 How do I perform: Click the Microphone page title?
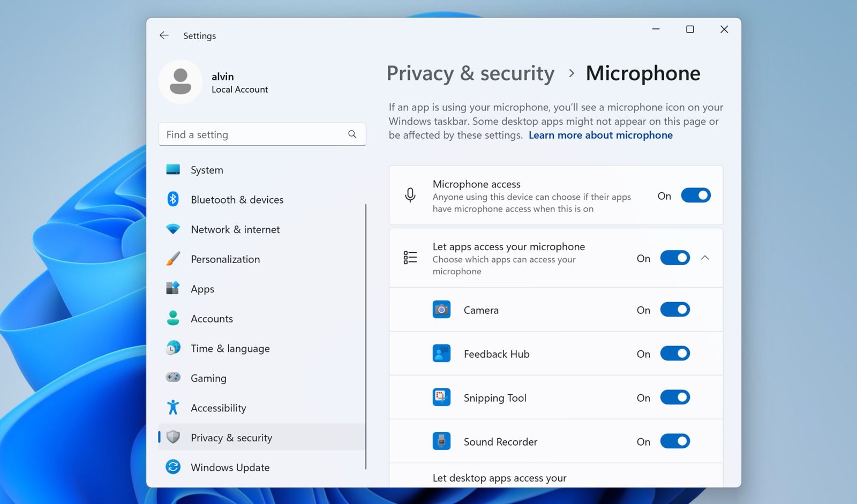click(643, 73)
